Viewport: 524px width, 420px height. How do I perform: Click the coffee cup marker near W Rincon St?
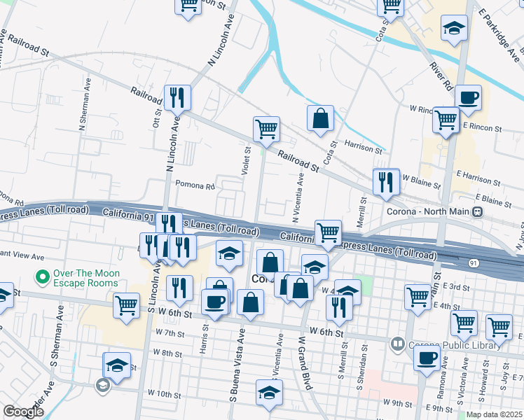(x=468, y=97)
